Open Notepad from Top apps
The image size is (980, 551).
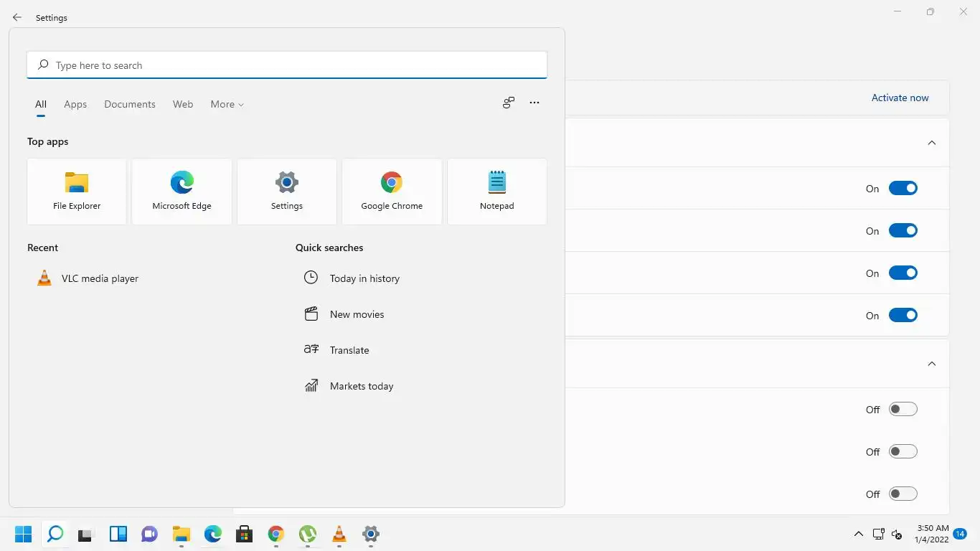pos(497,192)
